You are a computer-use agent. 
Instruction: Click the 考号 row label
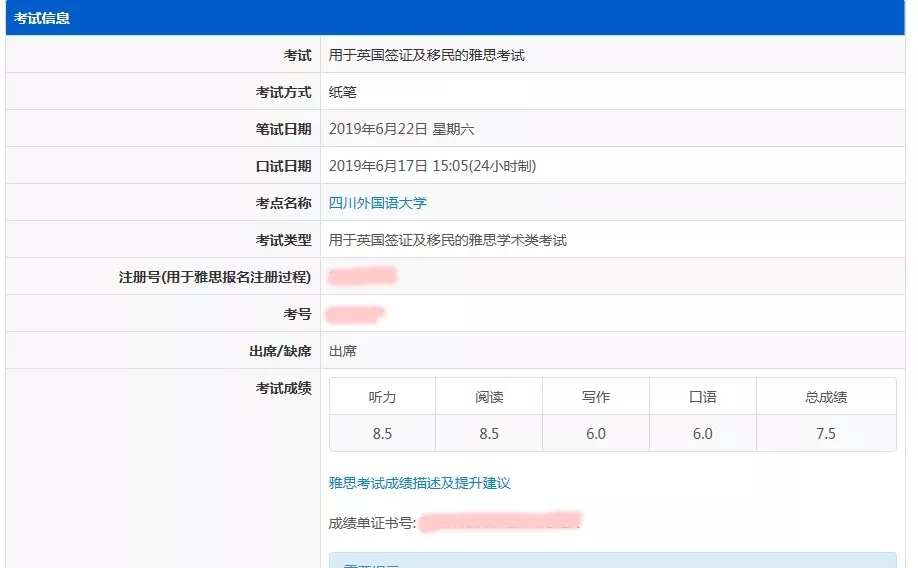(x=297, y=314)
